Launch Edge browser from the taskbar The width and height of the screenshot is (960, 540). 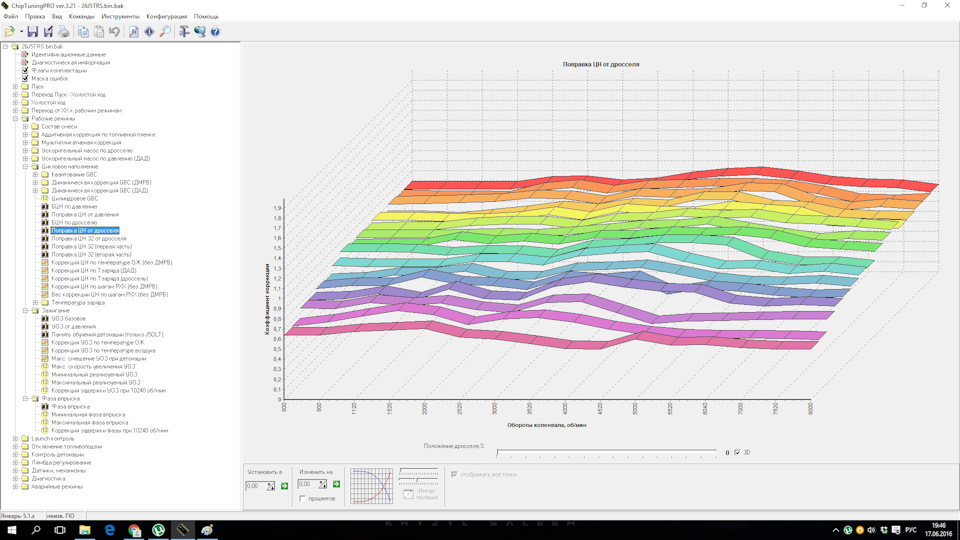pyautogui.click(x=110, y=530)
